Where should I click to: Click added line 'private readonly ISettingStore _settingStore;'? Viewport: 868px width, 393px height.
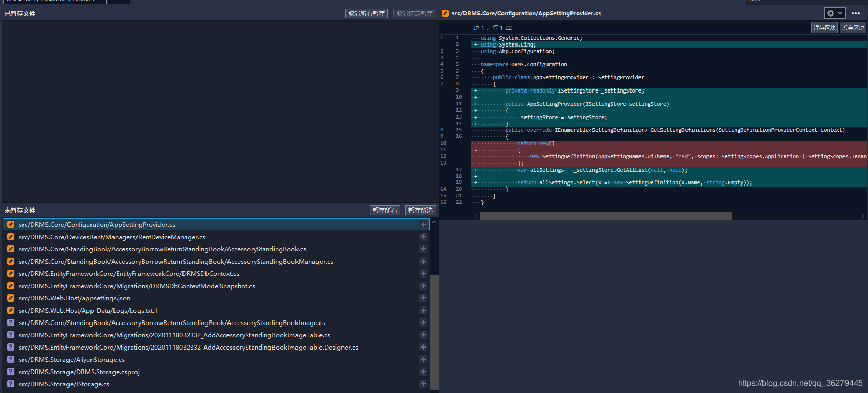(669, 90)
